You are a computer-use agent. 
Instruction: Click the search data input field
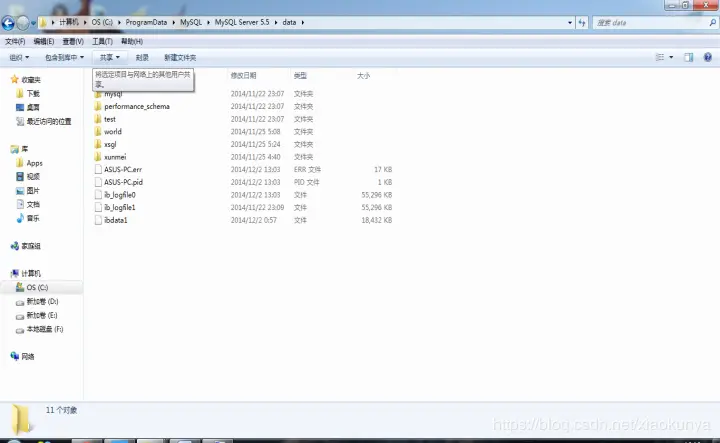pos(650,22)
